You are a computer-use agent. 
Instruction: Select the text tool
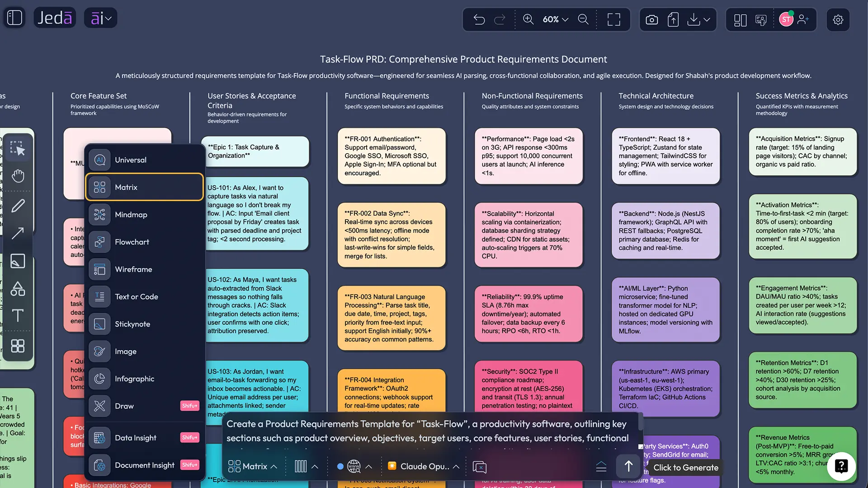tap(18, 315)
